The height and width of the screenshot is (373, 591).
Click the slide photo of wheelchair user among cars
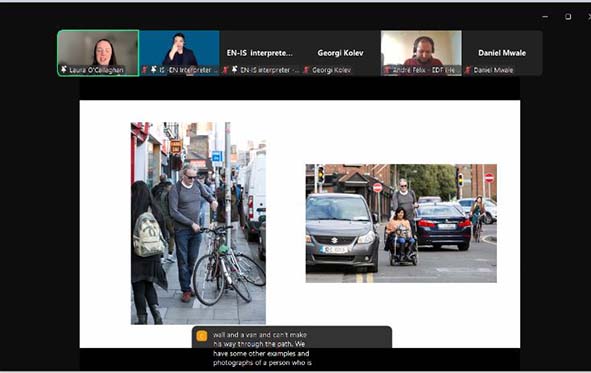[401, 223]
